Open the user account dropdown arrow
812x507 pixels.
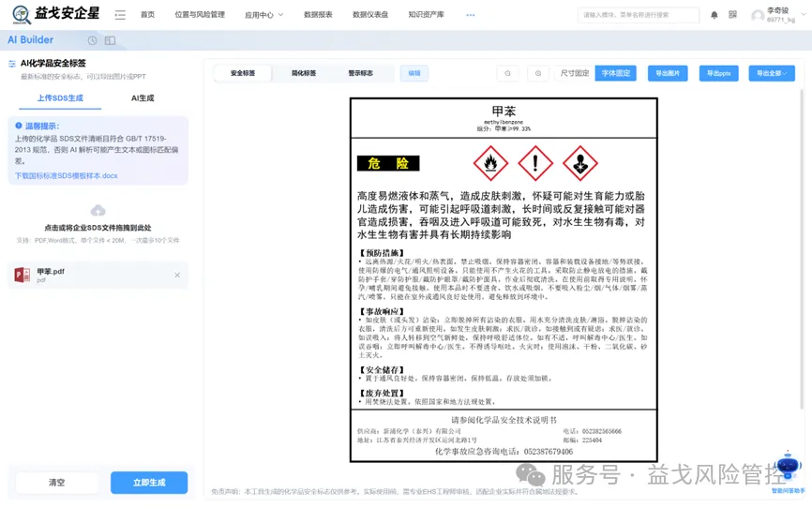(x=804, y=14)
